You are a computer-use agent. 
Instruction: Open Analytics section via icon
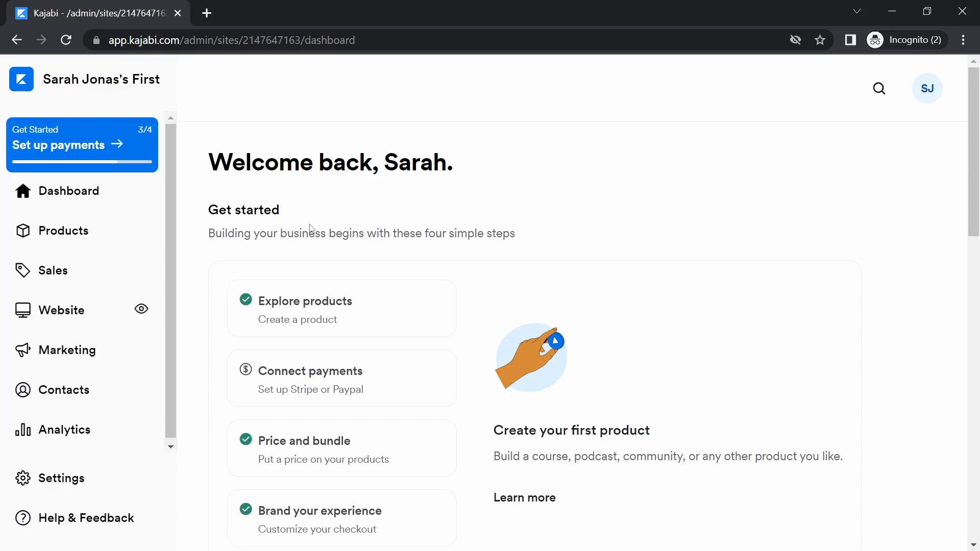tap(23, 429)
